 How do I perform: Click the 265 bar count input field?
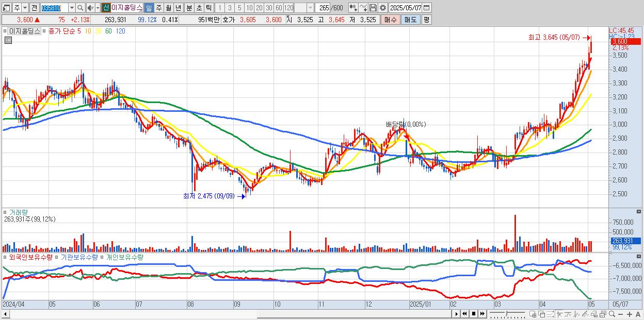(323, 8)
